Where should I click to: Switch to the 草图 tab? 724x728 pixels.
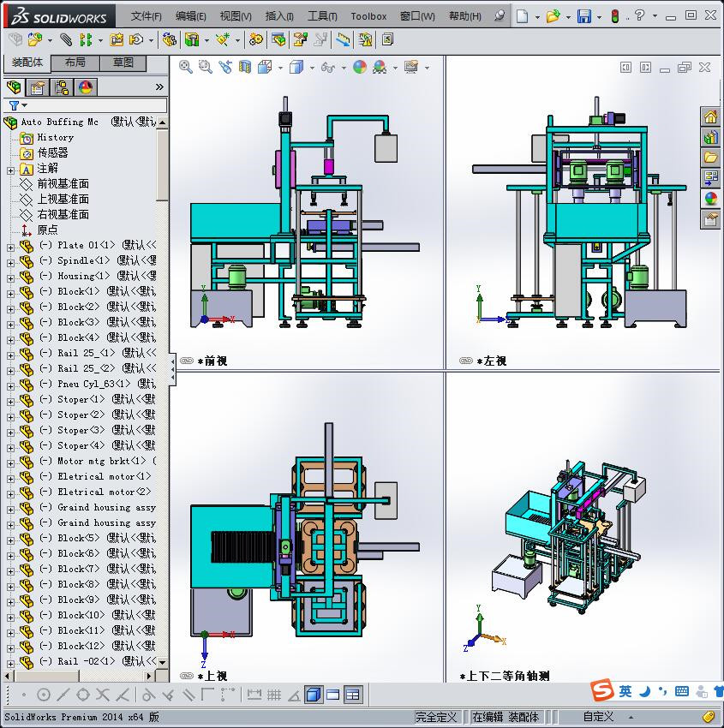123,63
